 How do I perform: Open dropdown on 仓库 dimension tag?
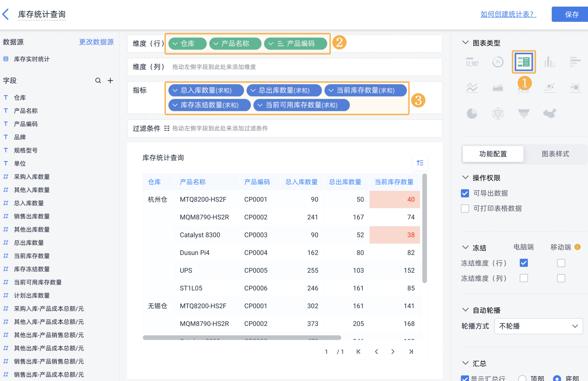[x=175, y=44]
